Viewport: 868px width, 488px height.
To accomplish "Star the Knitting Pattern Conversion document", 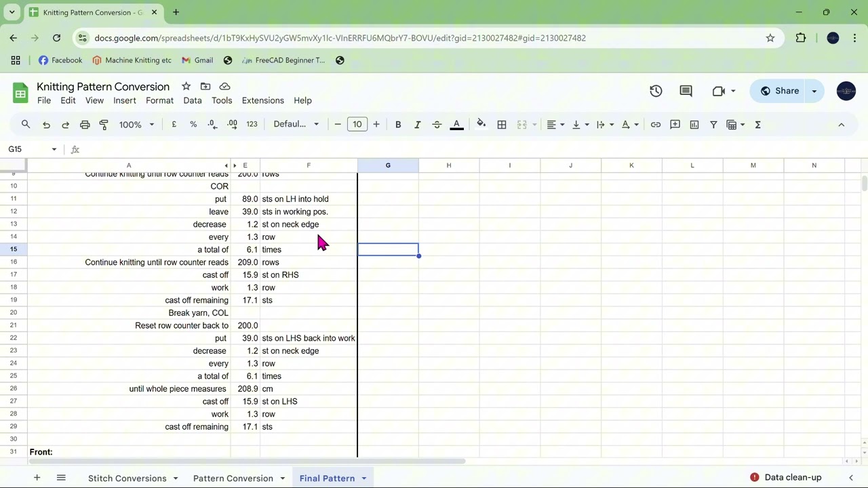I will pos(186,86).
